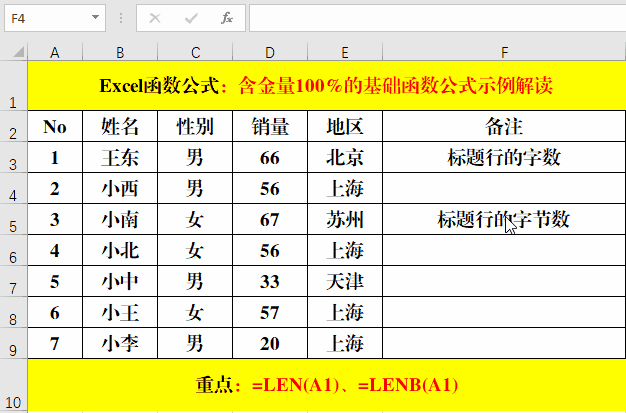Click the '销量' header cell
This screenshot has height=413, width=626.
click(x=270, y=126)
